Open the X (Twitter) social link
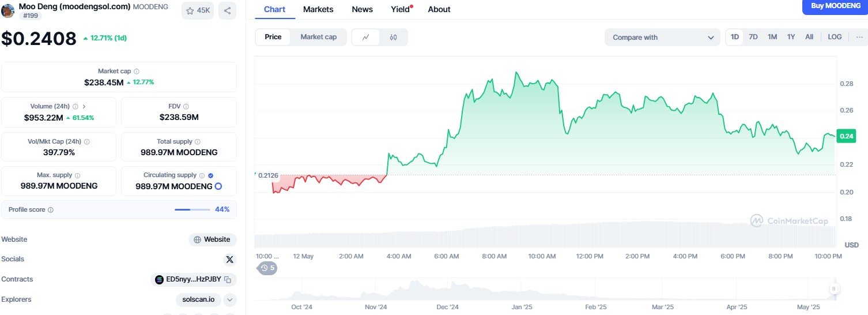 point(229,260)
